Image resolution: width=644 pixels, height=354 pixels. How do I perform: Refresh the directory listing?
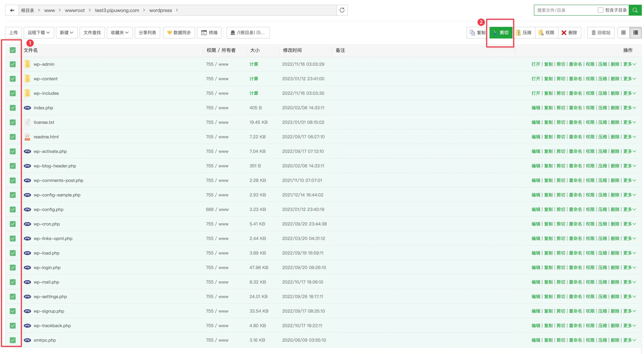pyautogui.click(x=342, y=10)
